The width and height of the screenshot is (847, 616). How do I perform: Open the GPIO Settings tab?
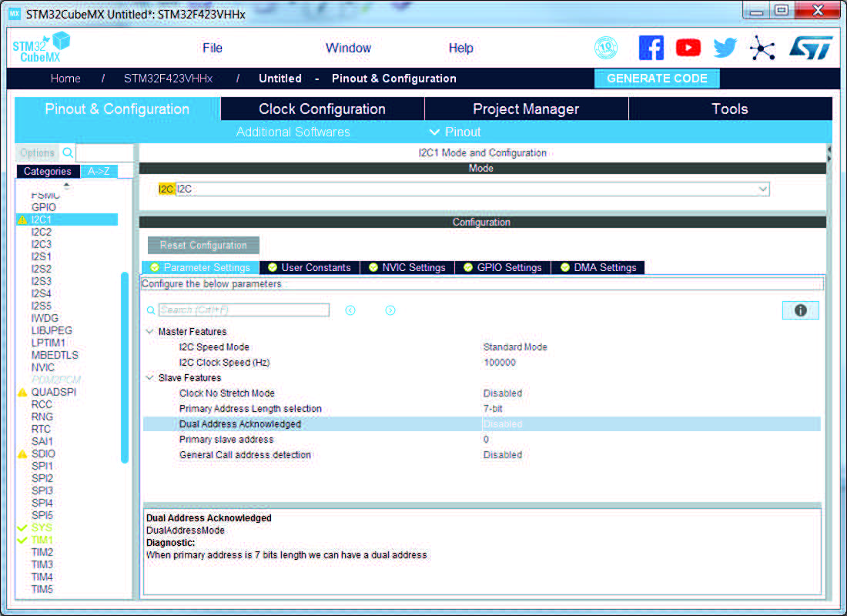click(x=503, y=267)
